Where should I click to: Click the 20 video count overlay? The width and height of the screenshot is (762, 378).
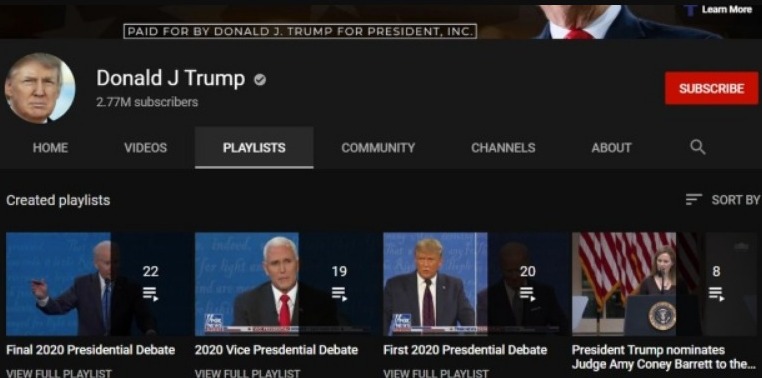coord(528,271)
